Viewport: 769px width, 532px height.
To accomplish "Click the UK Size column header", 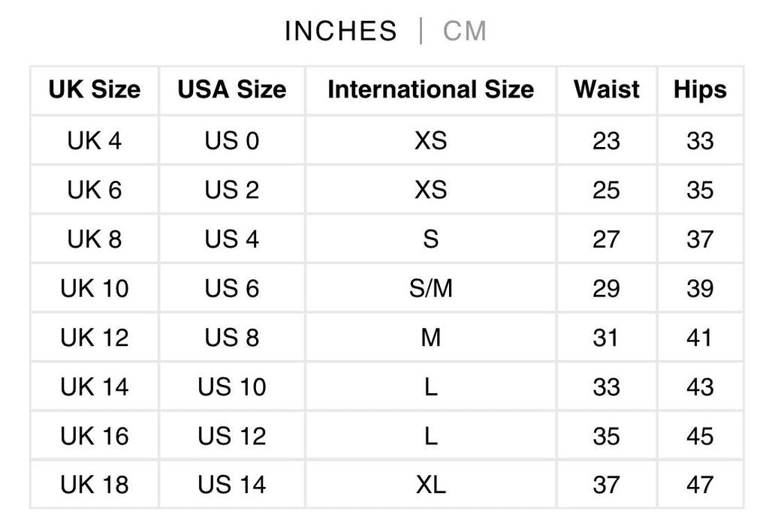I will pos(95,90).
